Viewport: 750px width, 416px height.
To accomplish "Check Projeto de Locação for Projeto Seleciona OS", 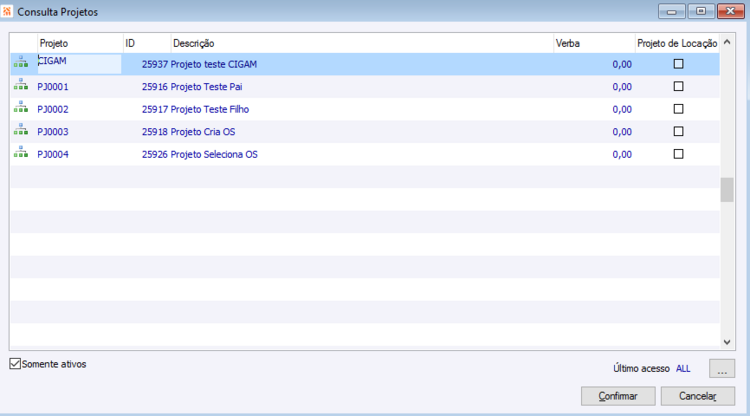I will point(678,154).
